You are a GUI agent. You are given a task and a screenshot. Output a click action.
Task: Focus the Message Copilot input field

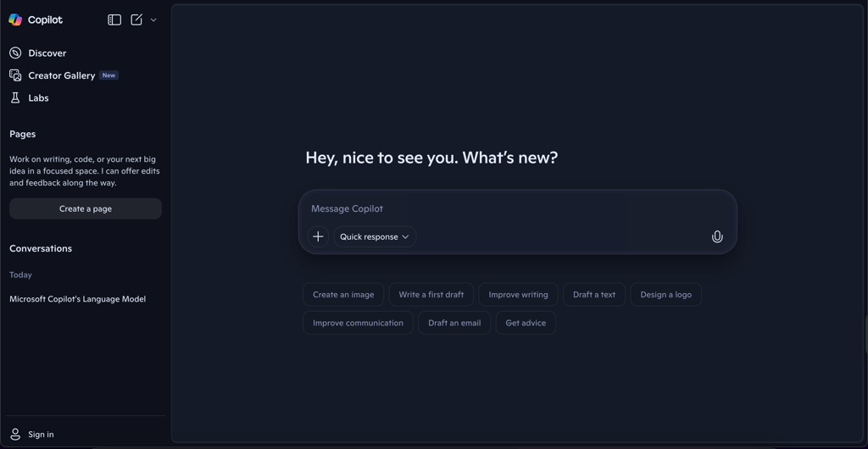click(518, 208)
